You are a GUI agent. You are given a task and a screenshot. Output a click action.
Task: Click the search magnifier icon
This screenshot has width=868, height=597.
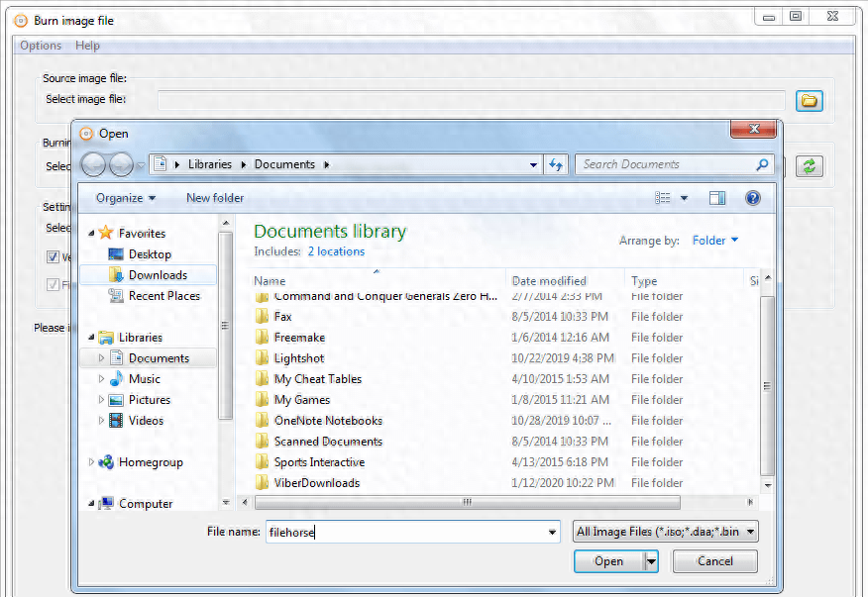coord(761,165)
